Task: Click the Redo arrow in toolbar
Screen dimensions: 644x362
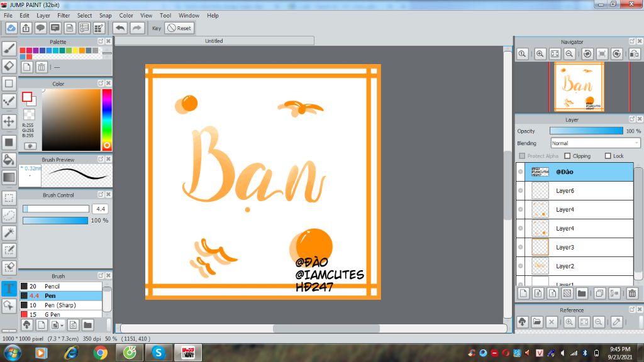Action: [x=136, y=28]
